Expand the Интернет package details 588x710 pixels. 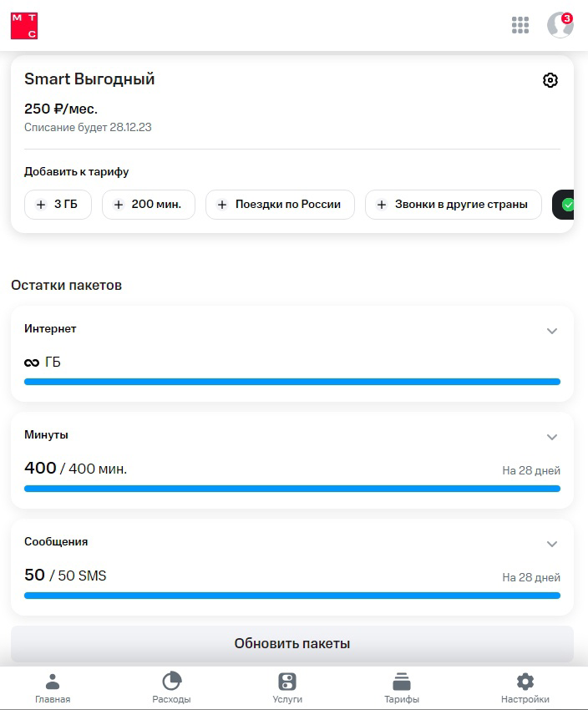(552, 331)
